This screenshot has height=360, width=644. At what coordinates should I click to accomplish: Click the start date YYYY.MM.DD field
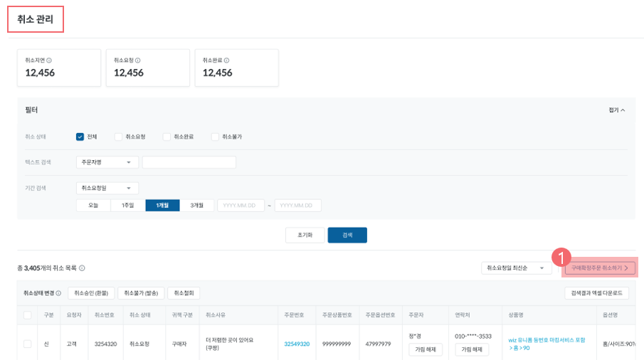pyautogui.click(x=241, y=205)
